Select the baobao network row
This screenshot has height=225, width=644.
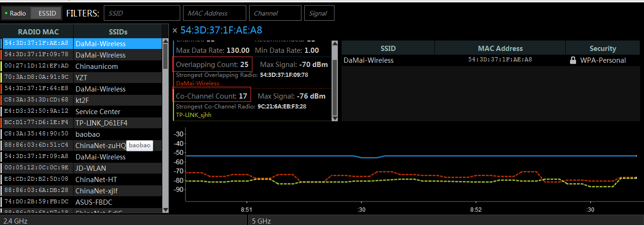tap(82, 134)
